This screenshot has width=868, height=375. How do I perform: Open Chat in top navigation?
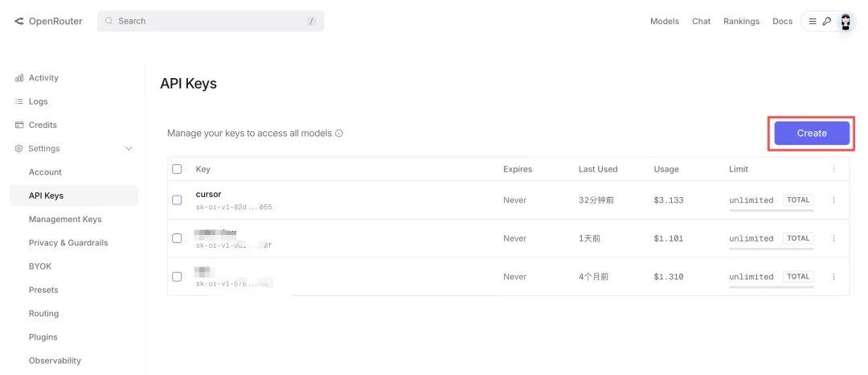point(701,21)
